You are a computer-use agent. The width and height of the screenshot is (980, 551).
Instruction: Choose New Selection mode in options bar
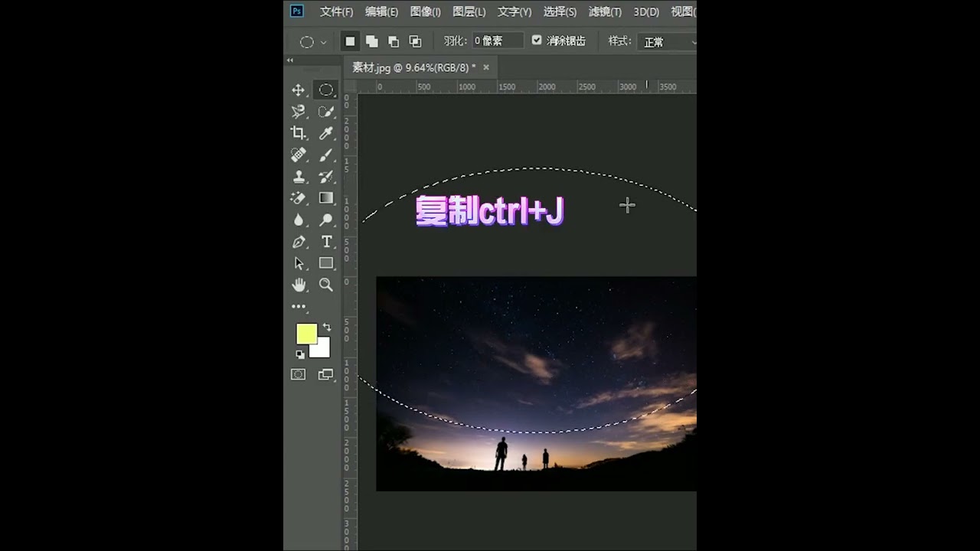(x=350, y=41)
